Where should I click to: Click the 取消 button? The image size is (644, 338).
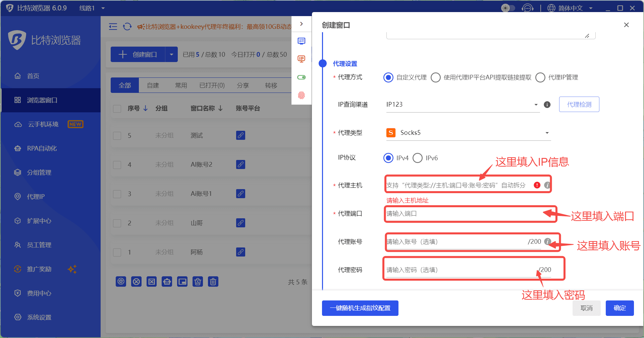pyautogui.click(x=586, y=308)
